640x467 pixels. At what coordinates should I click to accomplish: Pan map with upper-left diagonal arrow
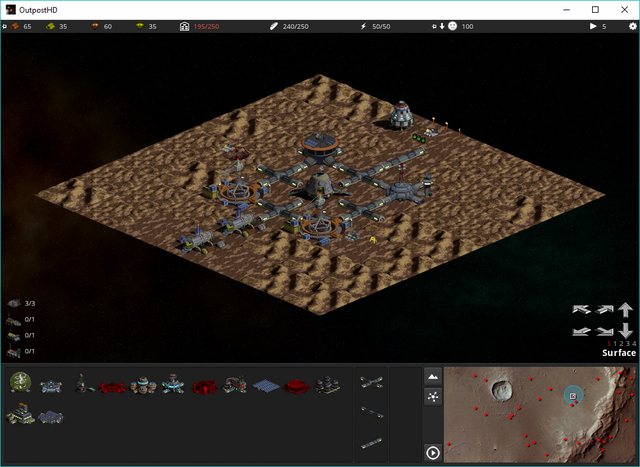[x=581, y=310]
